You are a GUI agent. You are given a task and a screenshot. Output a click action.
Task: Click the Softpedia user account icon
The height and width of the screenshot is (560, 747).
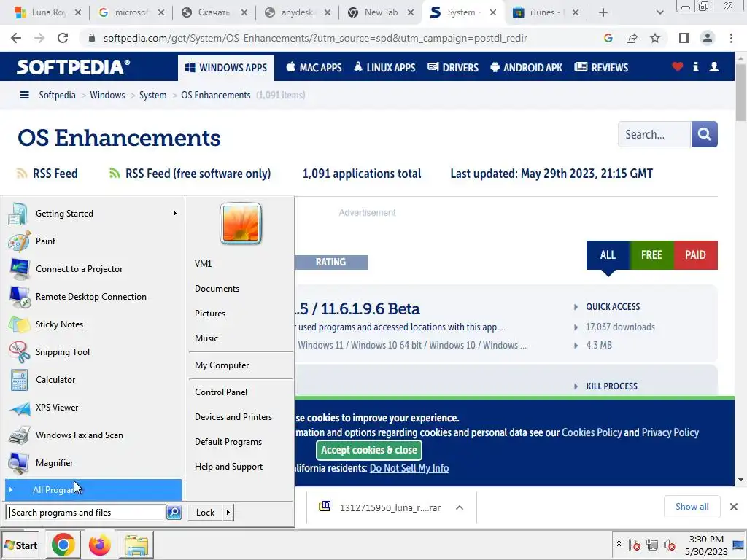coord(714,66)
